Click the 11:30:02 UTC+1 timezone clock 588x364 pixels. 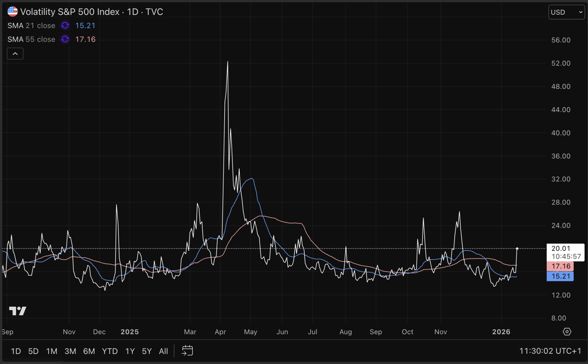[550, 351]
